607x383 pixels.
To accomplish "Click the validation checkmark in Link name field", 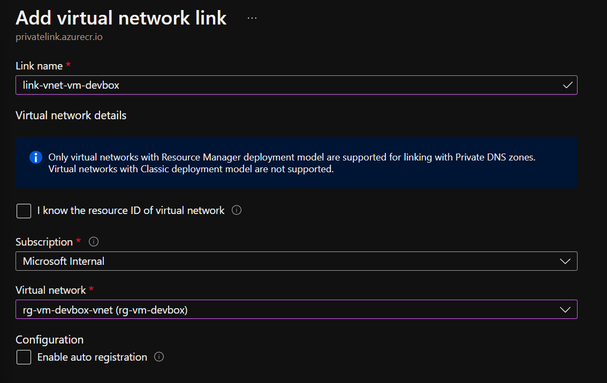I will [x=568, y=85].
